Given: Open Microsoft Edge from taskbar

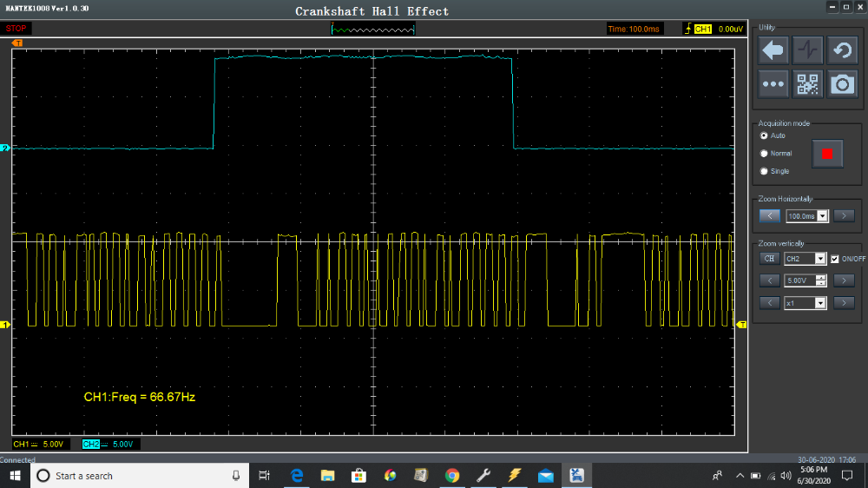Looking at the screenshot, I should click(297, 476).
